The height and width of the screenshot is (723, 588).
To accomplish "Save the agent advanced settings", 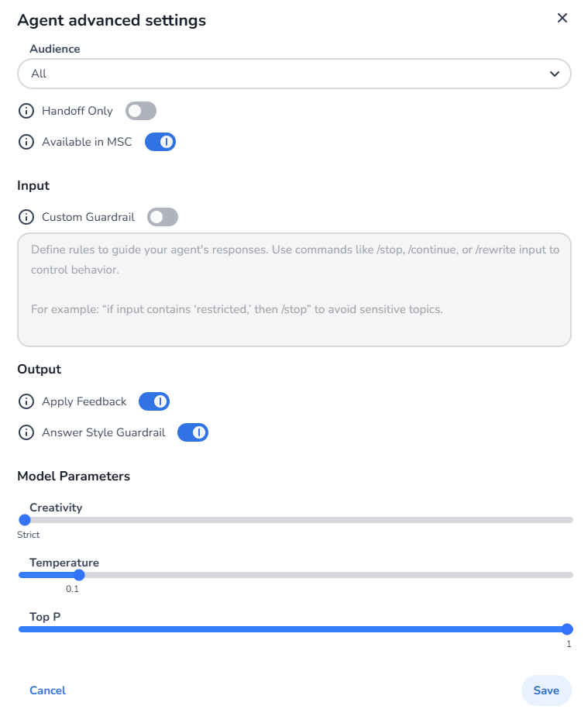I will coord(546,690).
